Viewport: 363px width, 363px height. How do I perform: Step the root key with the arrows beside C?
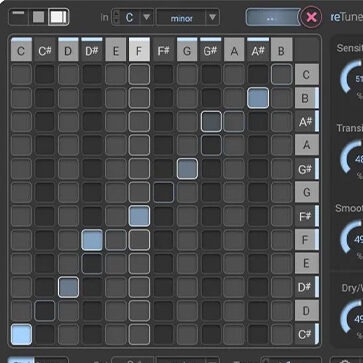click(x=116, y=17)
